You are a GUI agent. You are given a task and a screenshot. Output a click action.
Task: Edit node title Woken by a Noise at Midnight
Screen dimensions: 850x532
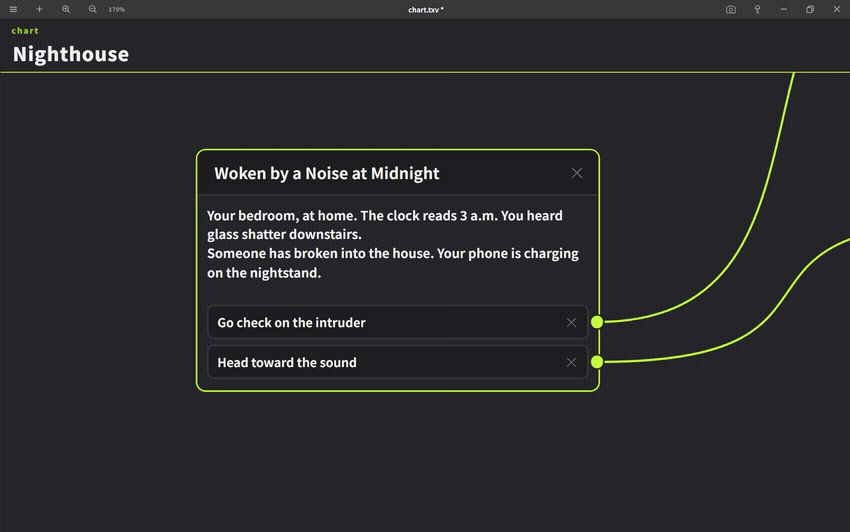click(x=327, y=174)
